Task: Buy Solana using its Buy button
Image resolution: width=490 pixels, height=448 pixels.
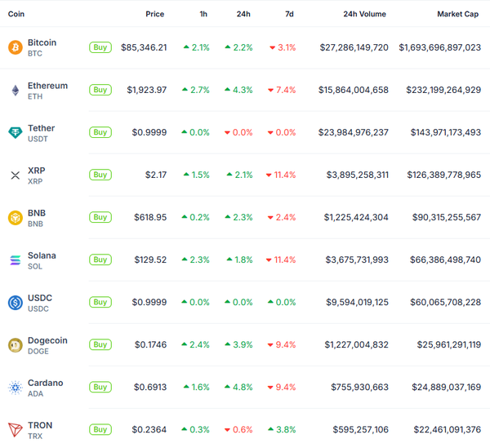Action: [100, 259]
